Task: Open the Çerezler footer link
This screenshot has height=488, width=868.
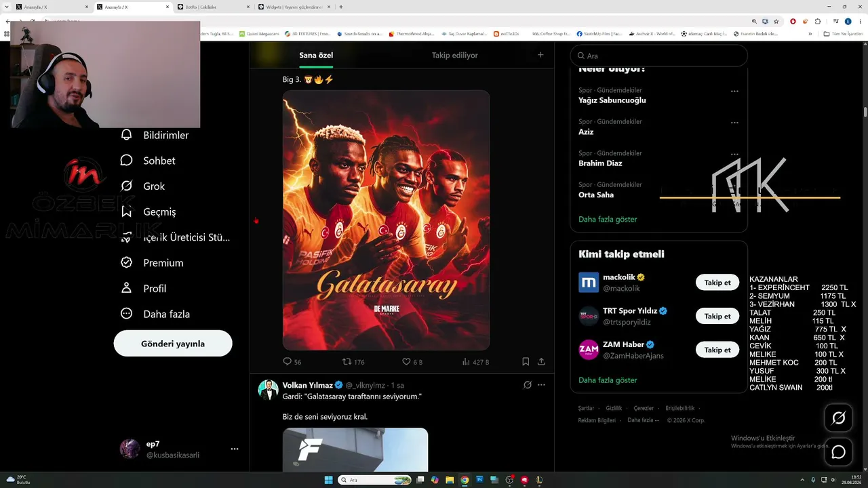Action: (644, 408)
